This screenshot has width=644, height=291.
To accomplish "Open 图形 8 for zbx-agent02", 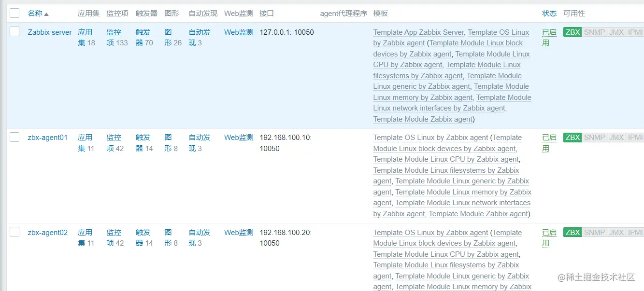I will [x=171, y=238].
